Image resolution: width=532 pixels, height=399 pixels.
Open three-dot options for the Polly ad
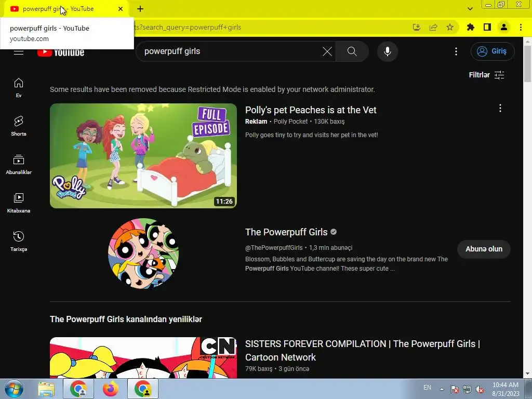click(x=500, y=108)
